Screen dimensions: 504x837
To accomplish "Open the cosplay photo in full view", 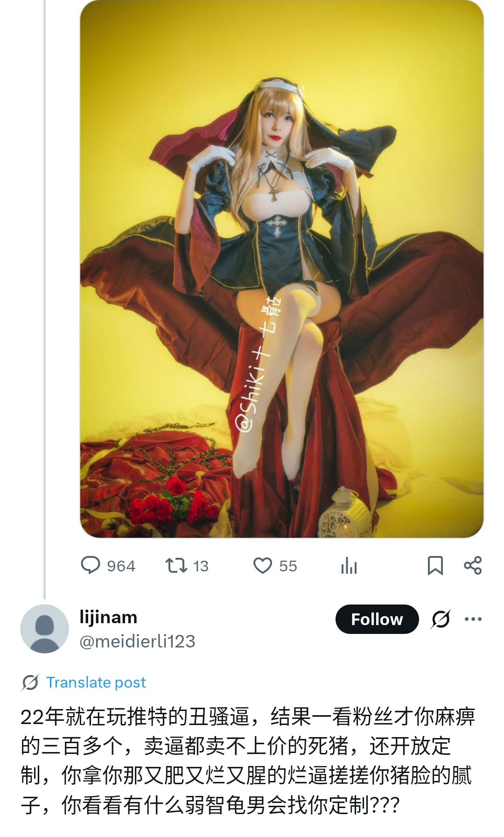I will pyautogui.click(x=282, y=269).
